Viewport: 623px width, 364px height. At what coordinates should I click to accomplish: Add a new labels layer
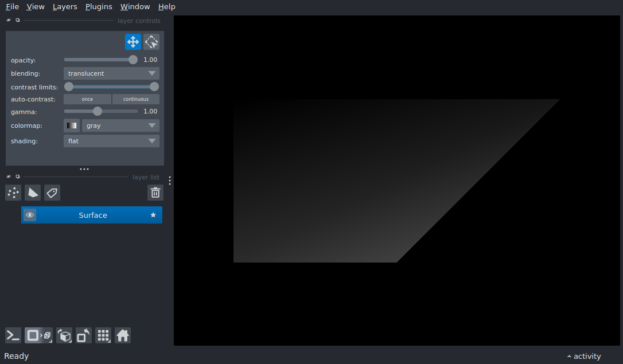[x=52, y=193]
